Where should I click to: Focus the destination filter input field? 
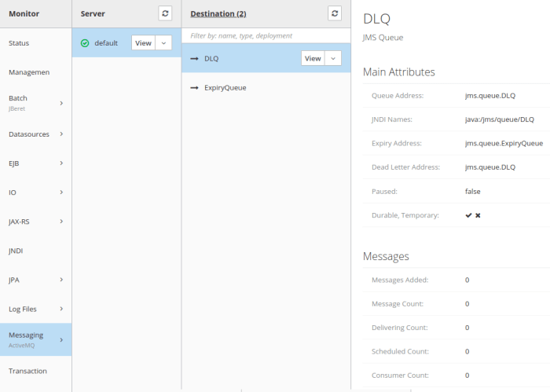tap(266, 36)
